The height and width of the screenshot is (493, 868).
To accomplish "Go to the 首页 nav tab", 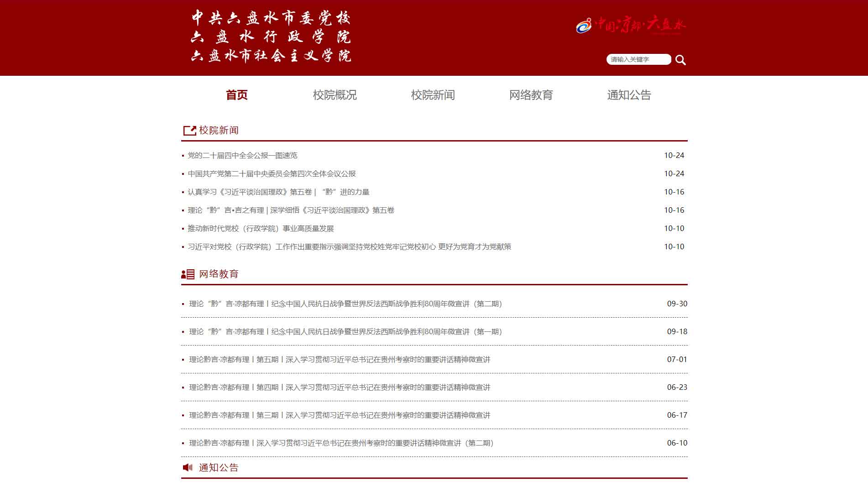I will (237, 95).
